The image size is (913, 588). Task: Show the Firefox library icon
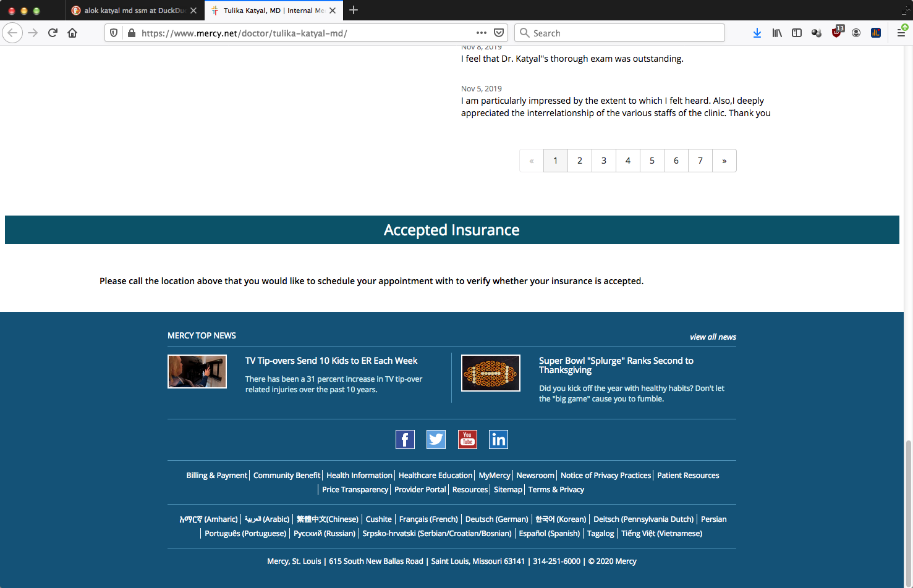[x=777, y=33]
